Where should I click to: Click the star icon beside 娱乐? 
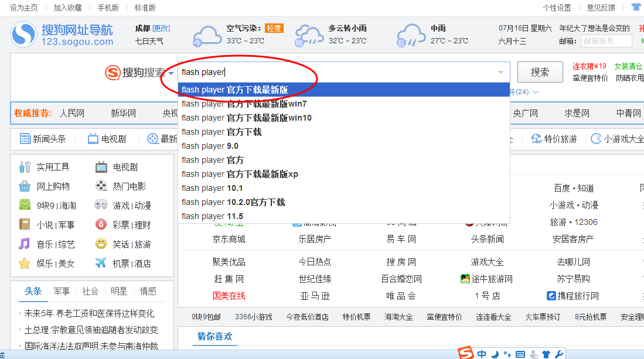pos(25,263)
